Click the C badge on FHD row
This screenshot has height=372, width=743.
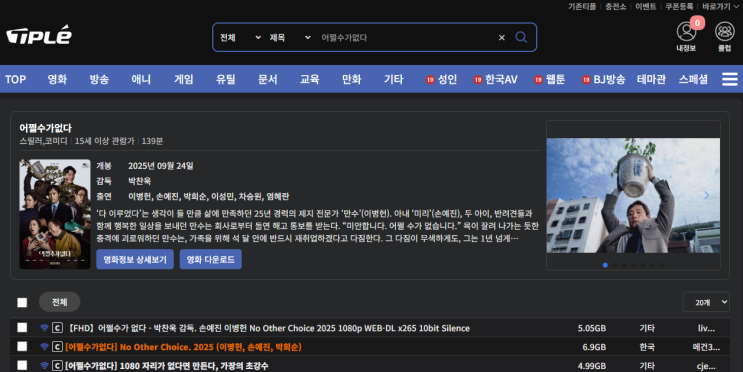pyautogui.click(x=57, y=328)
